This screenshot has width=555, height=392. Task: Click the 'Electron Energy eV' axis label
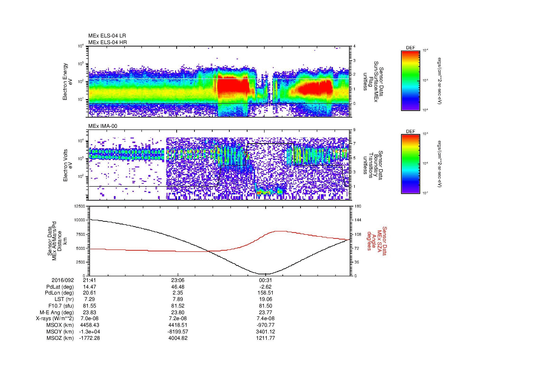(68, 82)
